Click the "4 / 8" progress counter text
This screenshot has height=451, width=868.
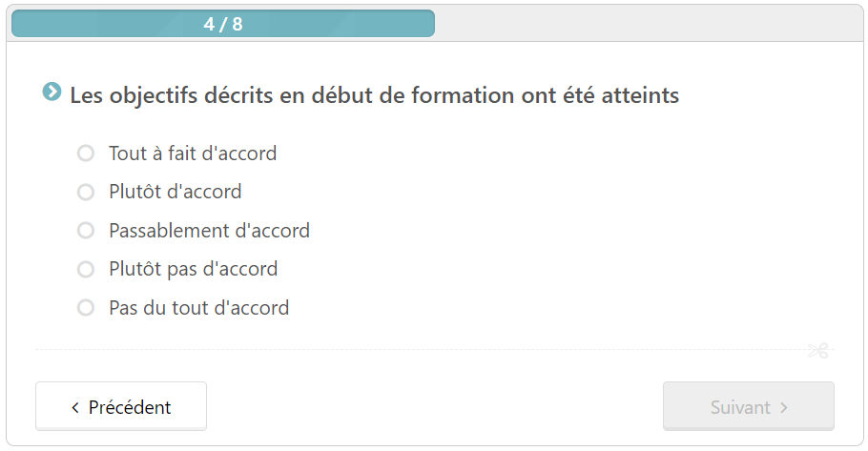pyautogui.click(x=223, y=24)
